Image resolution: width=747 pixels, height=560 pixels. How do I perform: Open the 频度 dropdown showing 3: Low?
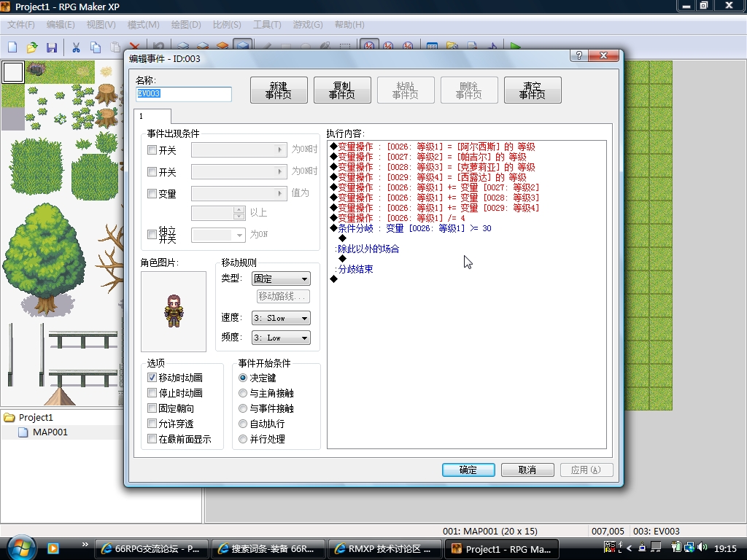pos(281,338)
